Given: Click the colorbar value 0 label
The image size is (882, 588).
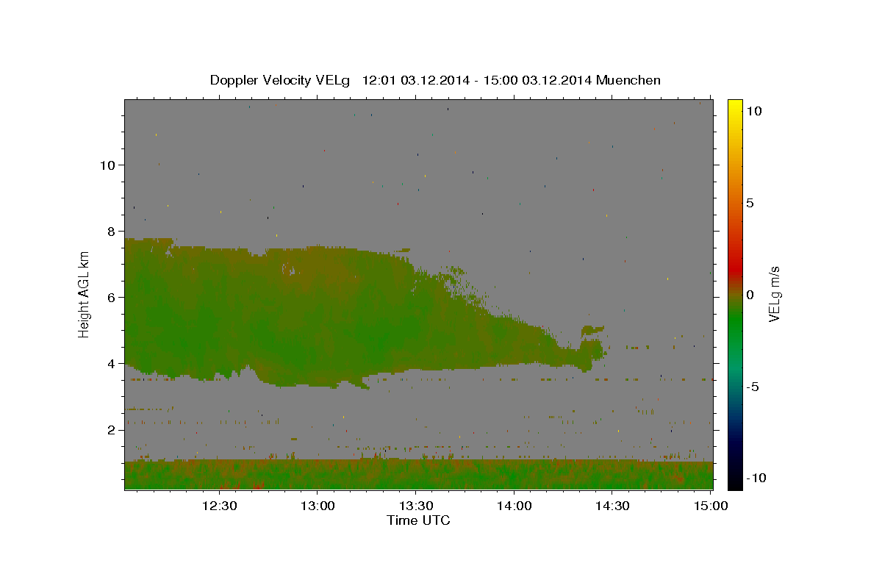Looking at the screenshot, I should [x=750, y=295].
